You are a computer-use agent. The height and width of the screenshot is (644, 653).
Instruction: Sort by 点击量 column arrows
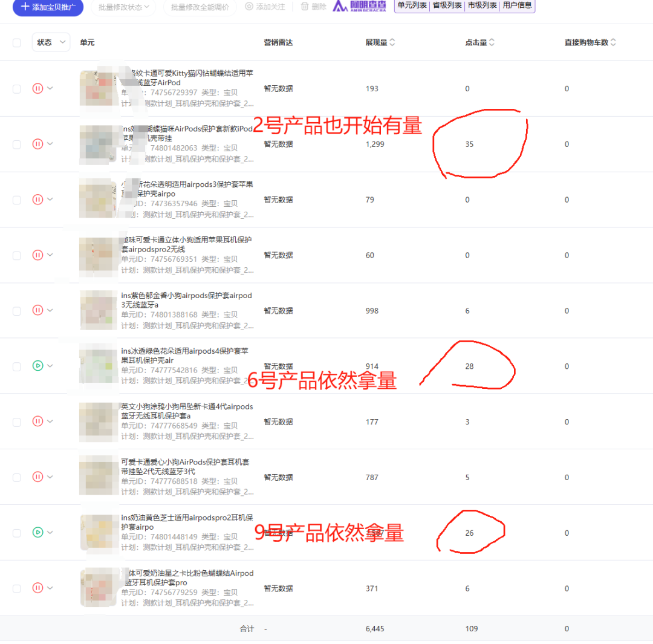[x=492, y=42]
